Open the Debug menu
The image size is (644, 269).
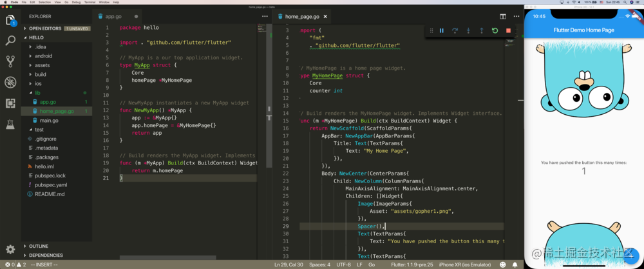77,2
